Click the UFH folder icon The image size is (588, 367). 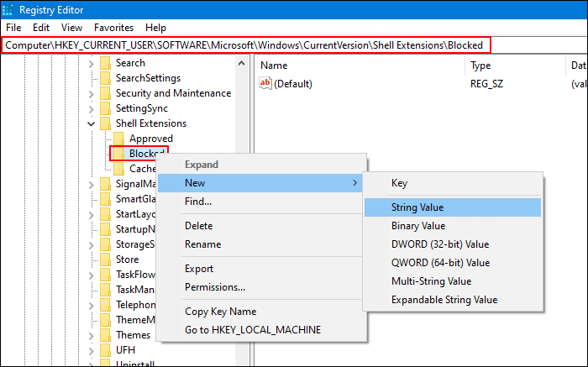tap(105, 350)
